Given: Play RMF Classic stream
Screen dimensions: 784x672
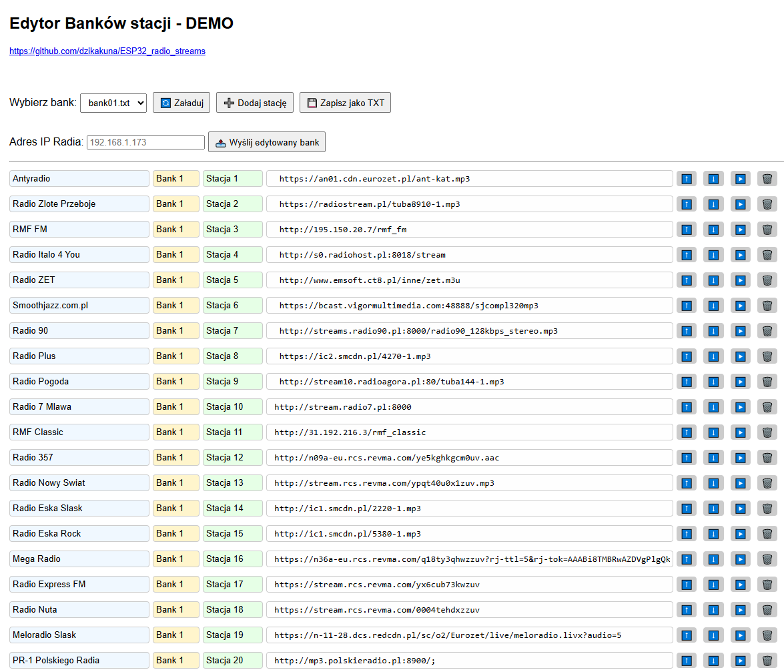Looking at the screenshot, I should 741,432.
